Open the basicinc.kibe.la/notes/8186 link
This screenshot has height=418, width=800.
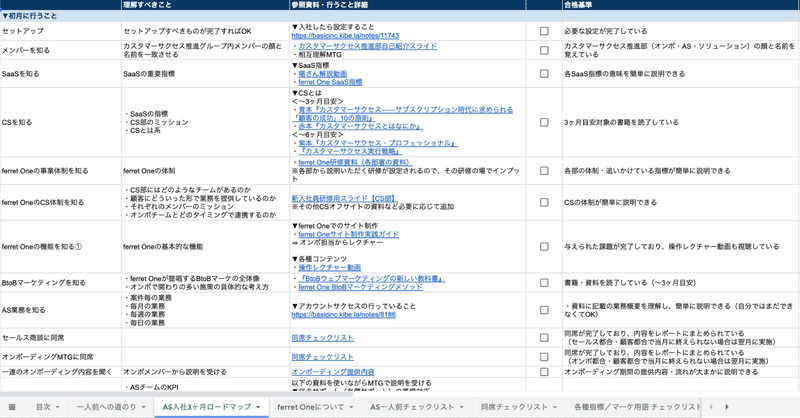[343, 314]
